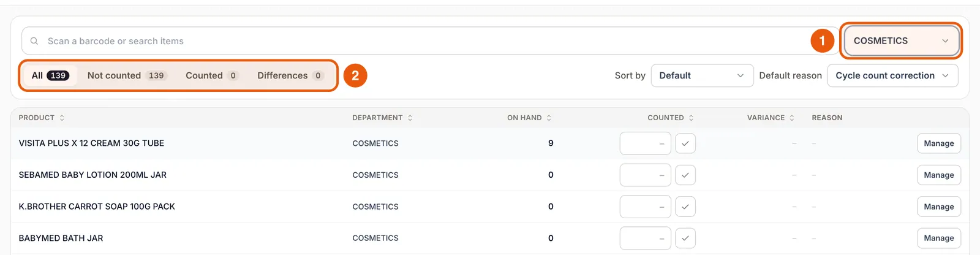980x255 pixels.
Task: Click the REASON column header
Action: point(827,118)
